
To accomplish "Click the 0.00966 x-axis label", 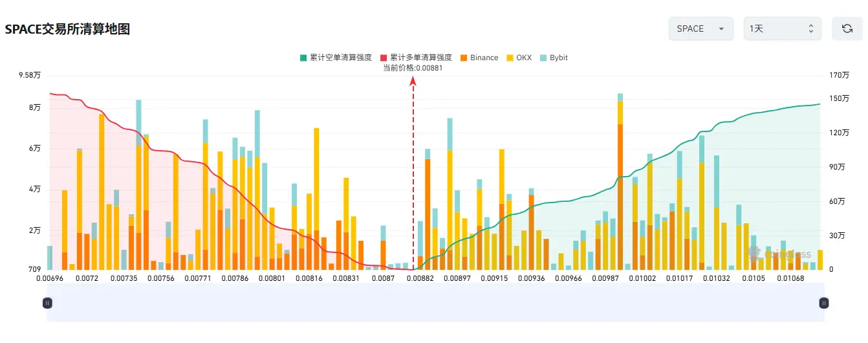I will click(567, 278).
